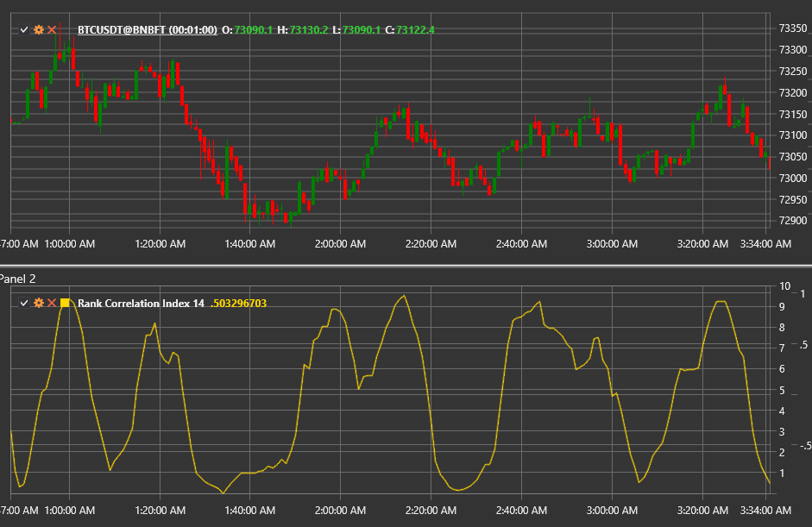Click the indicator value .503296703
This screenshot has height=527, width=812.
[x=238, y=304]
